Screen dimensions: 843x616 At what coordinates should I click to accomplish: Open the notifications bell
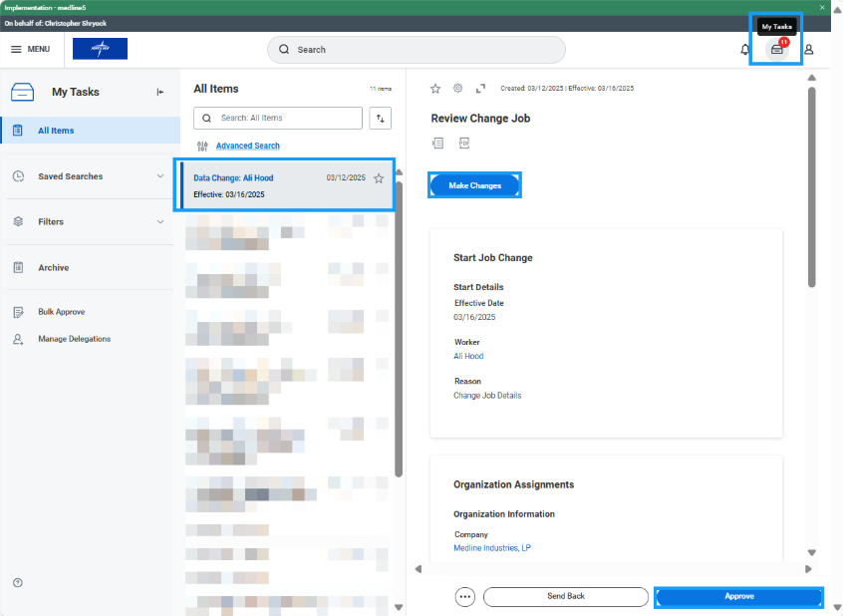[x=744, y=48]
